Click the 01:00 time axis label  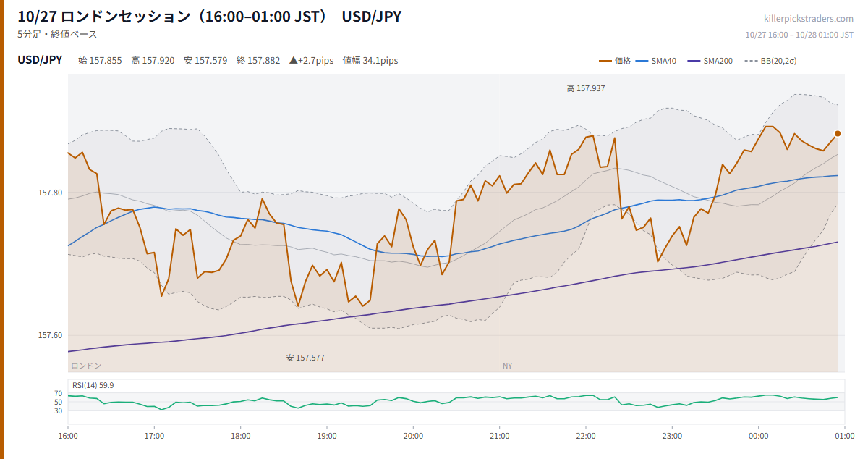(x=845, y=437)
